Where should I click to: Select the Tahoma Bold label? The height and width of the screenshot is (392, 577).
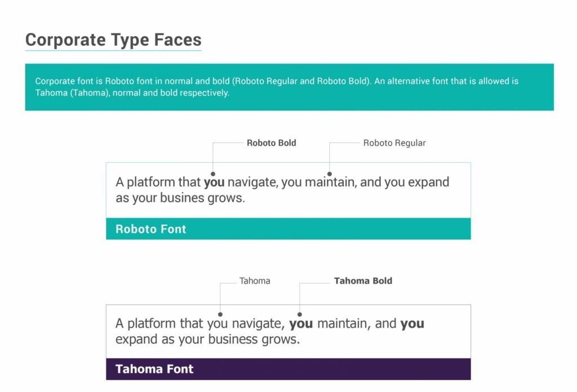tap(363, 281)
